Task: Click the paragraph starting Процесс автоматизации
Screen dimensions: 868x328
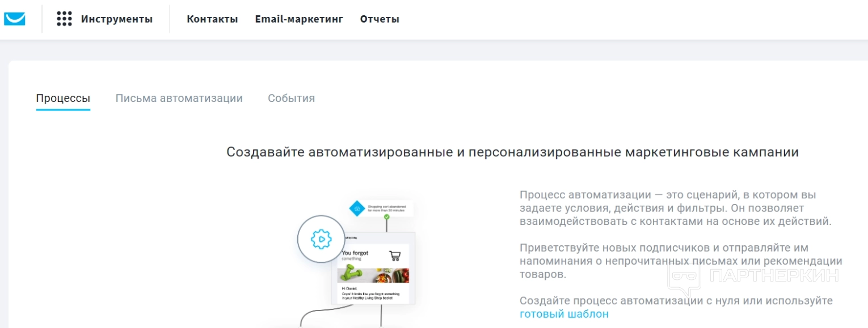Action: 676,208
